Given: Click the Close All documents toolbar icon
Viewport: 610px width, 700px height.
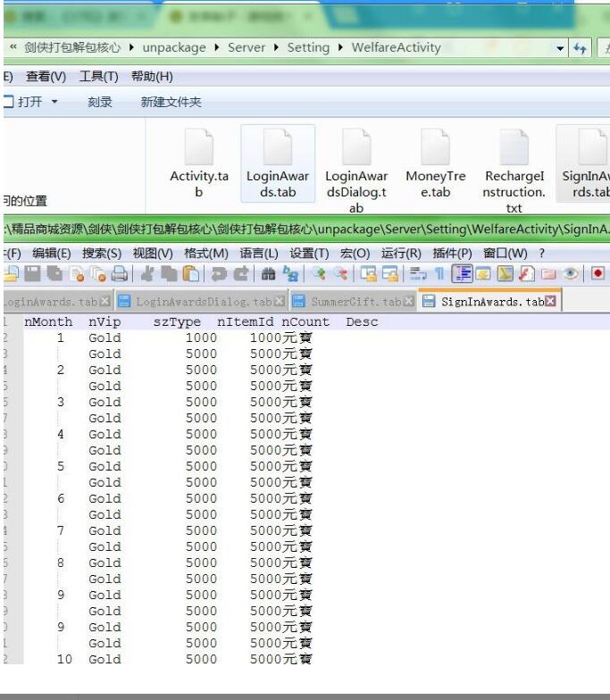Looking at the screenshot, I should point(98,273).
